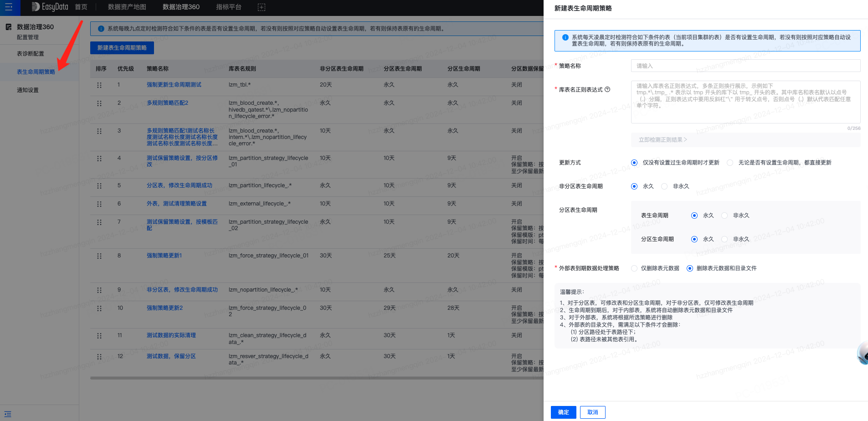Select 永久 for 分区生命周期
This screenshot has width=868, height=421.
pos(694,239)
